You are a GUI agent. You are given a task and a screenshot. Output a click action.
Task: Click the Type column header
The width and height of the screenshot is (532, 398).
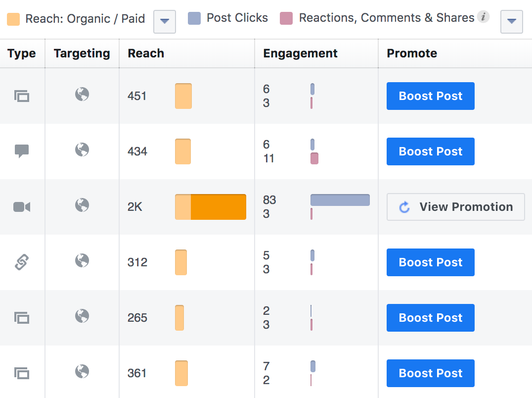[22, 53]
